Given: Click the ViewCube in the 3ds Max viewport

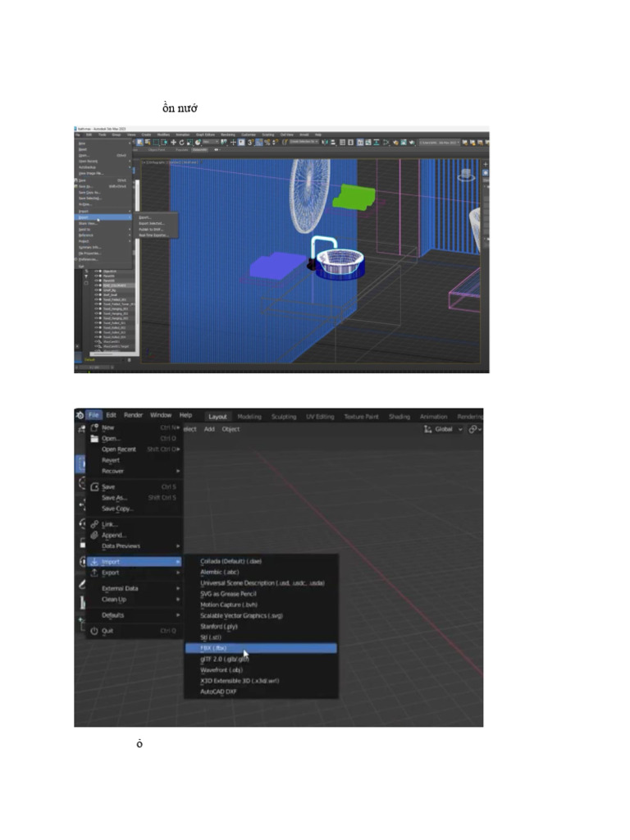Looking at the screenshot, I should (466, 175).
